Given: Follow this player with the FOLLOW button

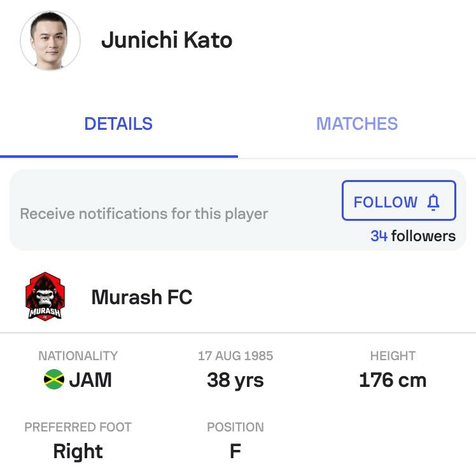Looking at the screenshot, I should click(399, 200).
